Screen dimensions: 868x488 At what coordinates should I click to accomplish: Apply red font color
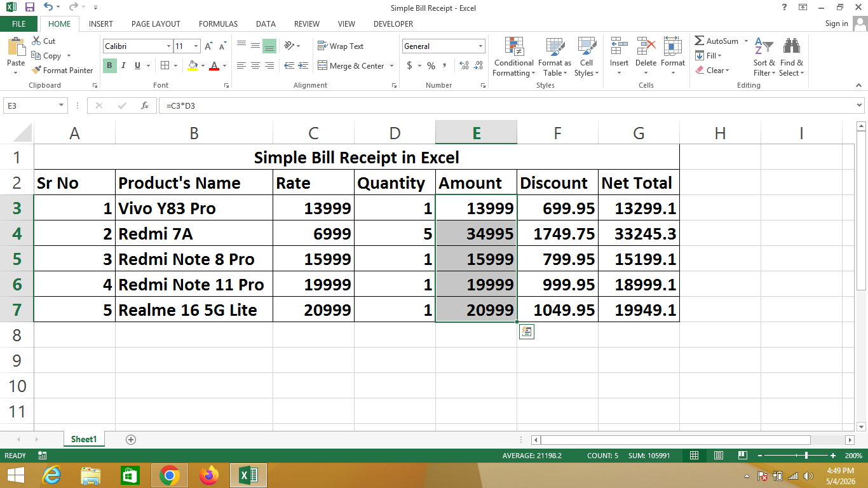[x=214, y=65]
